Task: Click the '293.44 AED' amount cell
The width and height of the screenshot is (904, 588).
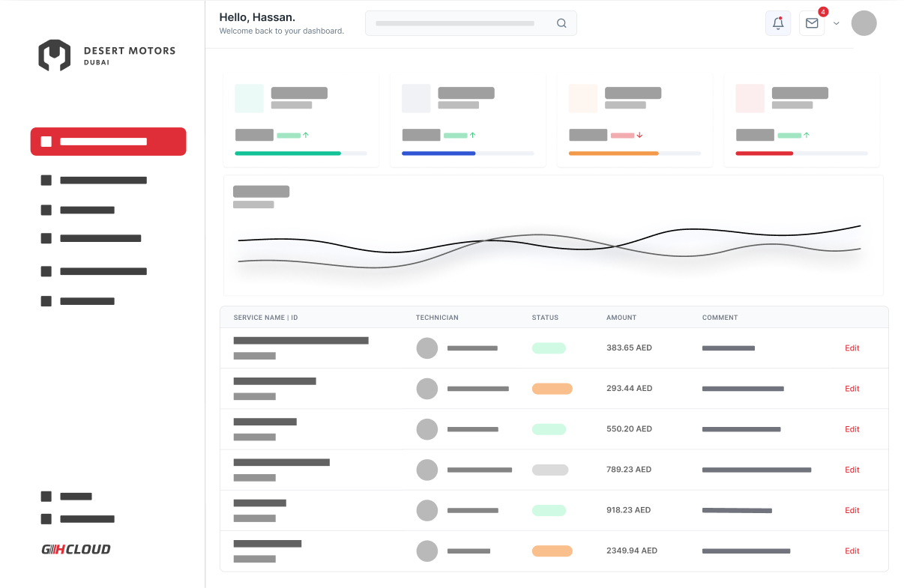Action: 629,389
